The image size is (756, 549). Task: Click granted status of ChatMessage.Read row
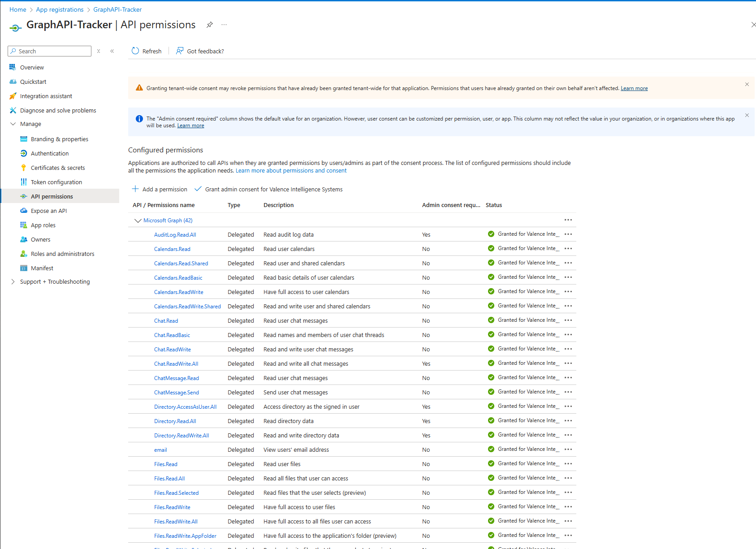tap(523, 377)
